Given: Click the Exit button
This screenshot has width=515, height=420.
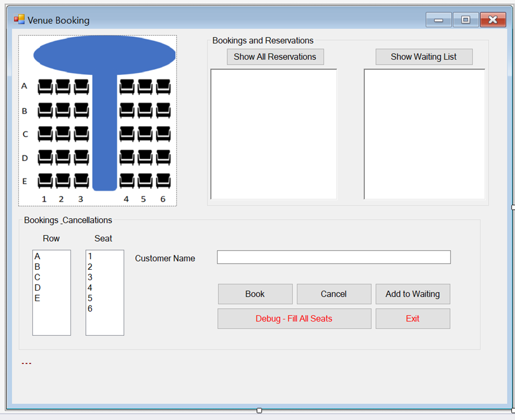Looking at the screenshot, I should [413, 319].
